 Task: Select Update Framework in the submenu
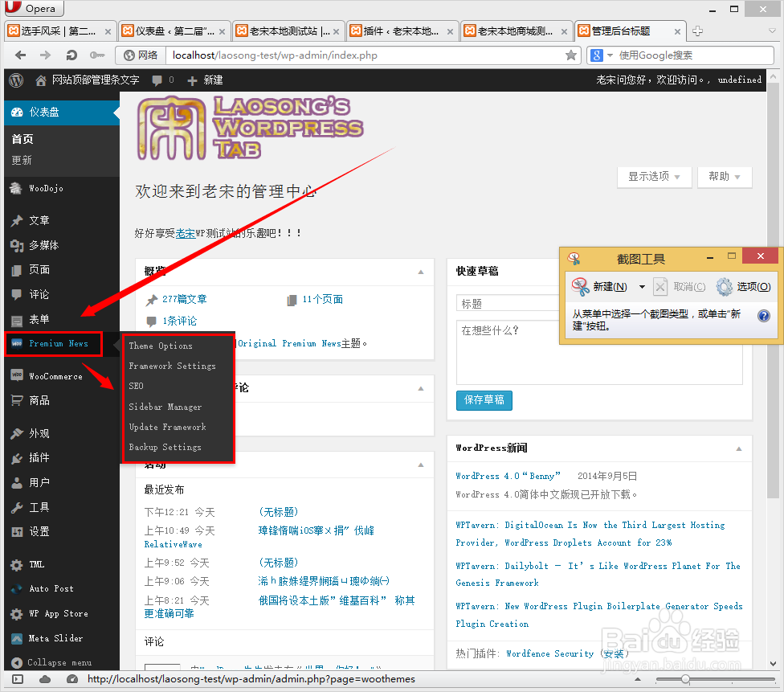point(168,427)
